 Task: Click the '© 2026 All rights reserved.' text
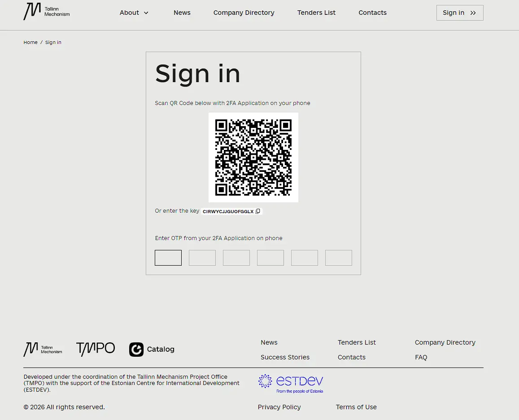point(64,407)
